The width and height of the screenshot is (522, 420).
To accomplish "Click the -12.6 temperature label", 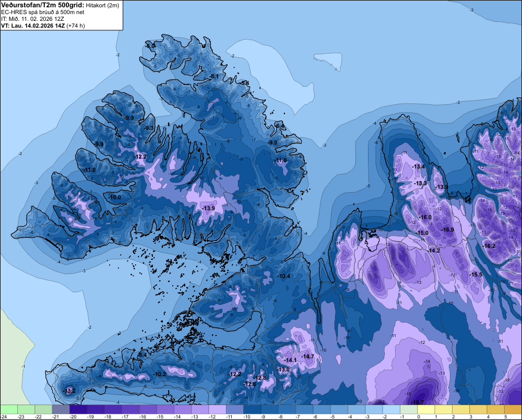I will coord(250,384).
